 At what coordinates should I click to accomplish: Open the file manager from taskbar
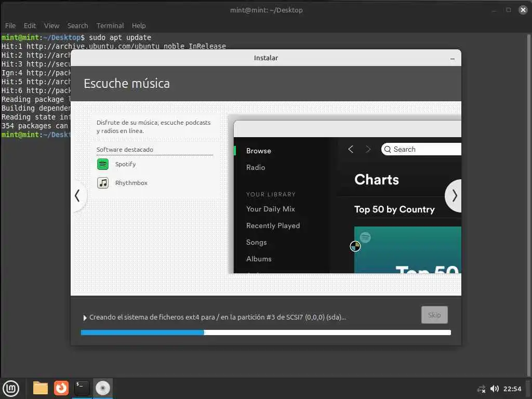click(41, 388)
